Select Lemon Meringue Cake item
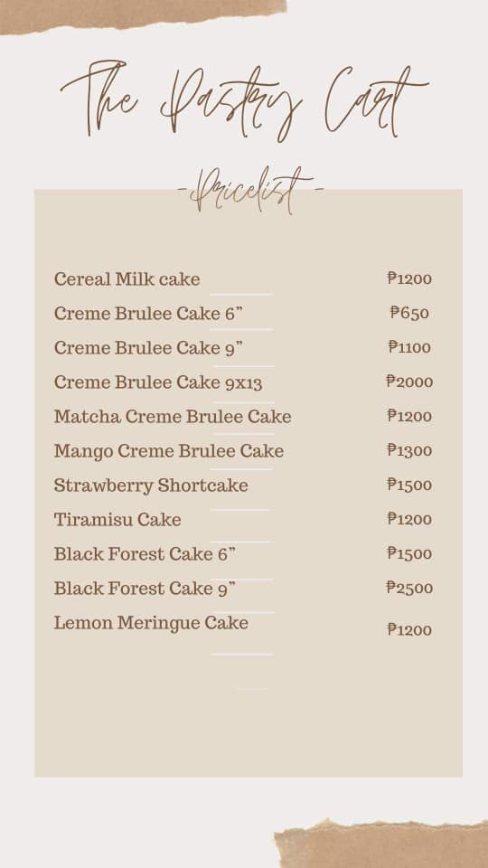Viewport: 488px width, 868px height. click(151, 623)
